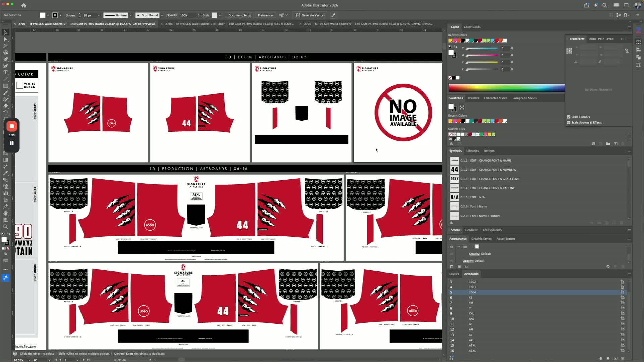Move artboard up in the Artboards panel

(x=601, y=358)
